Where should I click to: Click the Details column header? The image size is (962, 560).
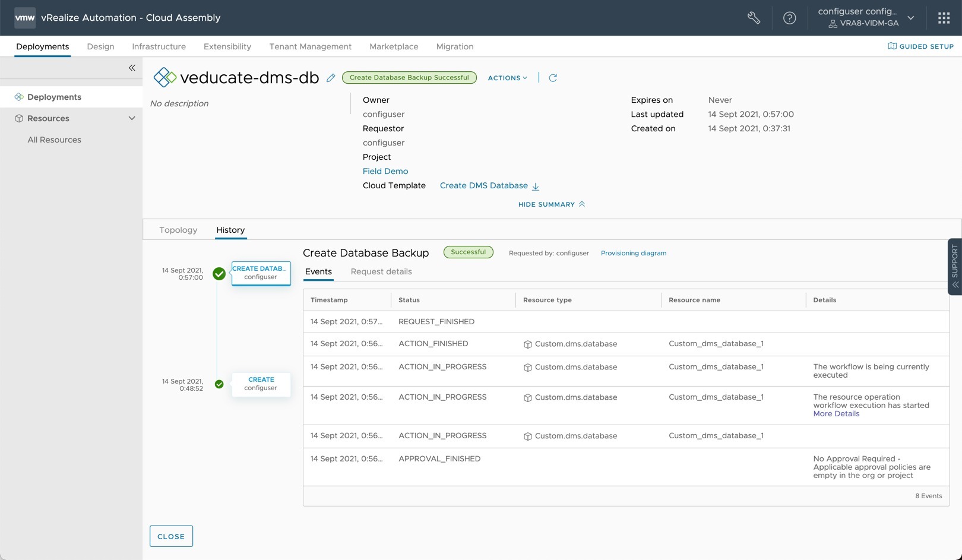[825, 300]
